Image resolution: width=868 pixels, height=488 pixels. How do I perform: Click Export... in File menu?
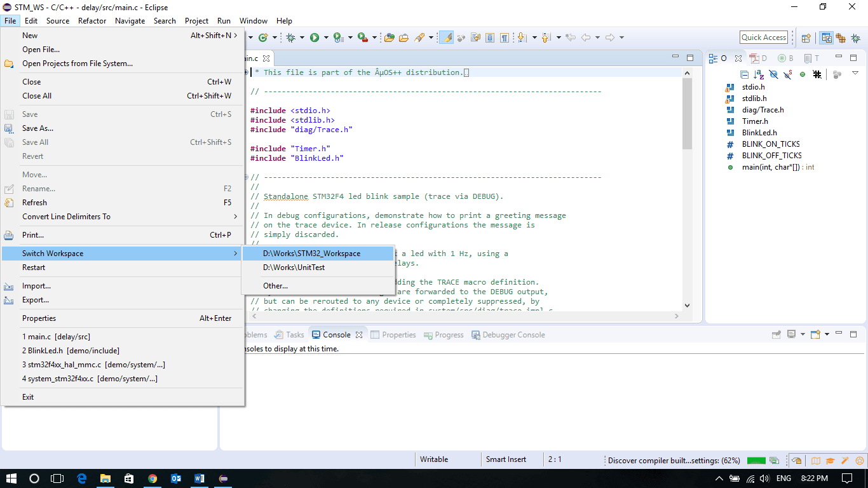(123, 300)
